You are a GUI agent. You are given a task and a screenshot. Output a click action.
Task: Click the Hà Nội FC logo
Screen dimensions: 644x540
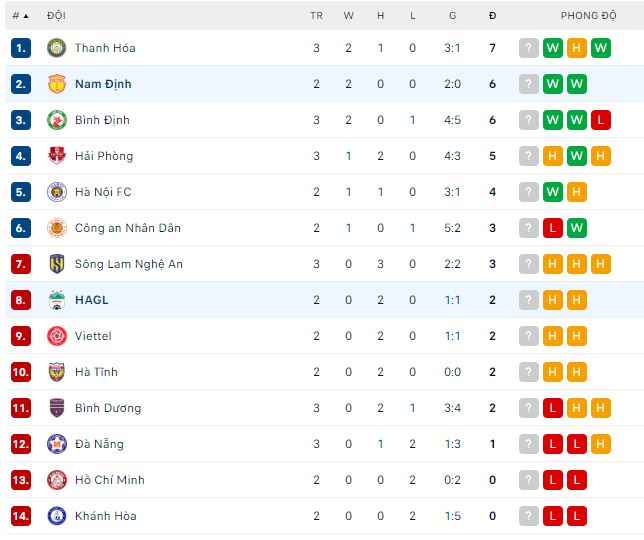(x=56, y=192)
